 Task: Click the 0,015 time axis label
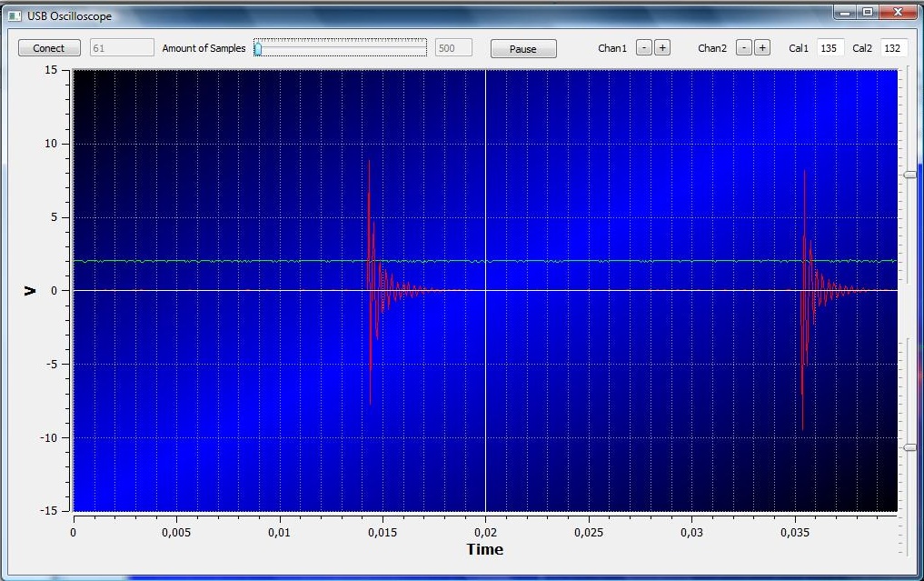click(x=383, y=533)
